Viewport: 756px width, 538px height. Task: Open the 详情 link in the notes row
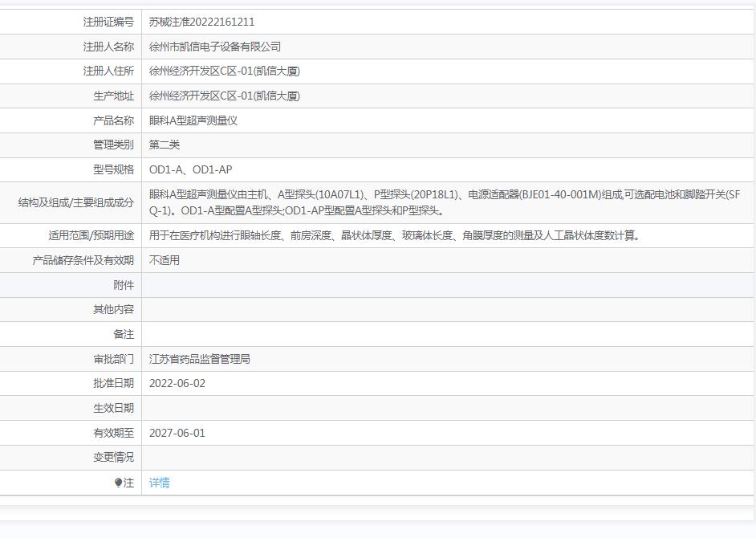[159, 483]
